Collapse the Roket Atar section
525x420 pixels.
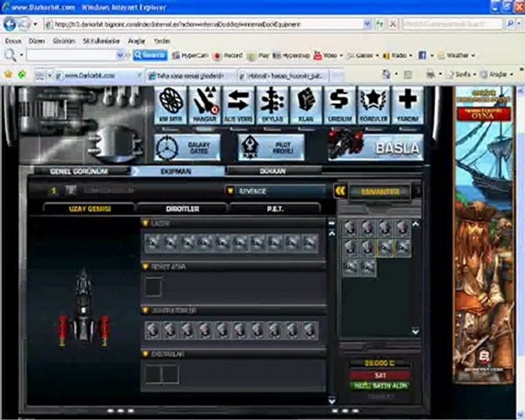pos(145,267)
